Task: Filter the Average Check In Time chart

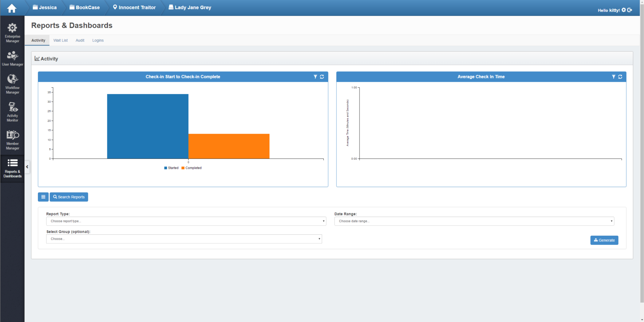Action: click(613, 77)
